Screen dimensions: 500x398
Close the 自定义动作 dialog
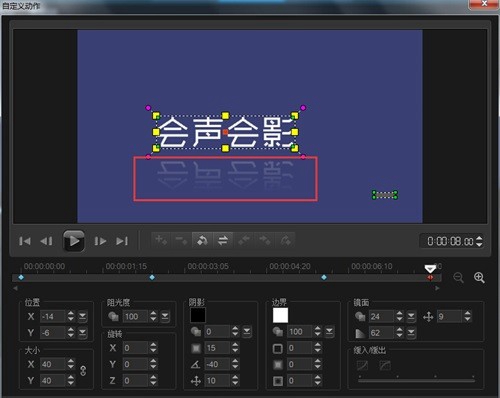coord(484,4)
